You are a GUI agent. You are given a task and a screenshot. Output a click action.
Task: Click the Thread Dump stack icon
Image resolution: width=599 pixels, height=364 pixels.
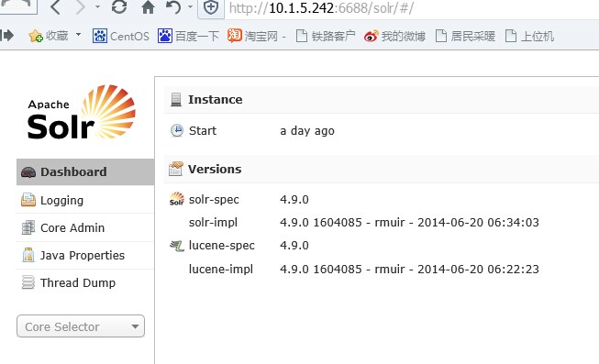pos(28,282)
